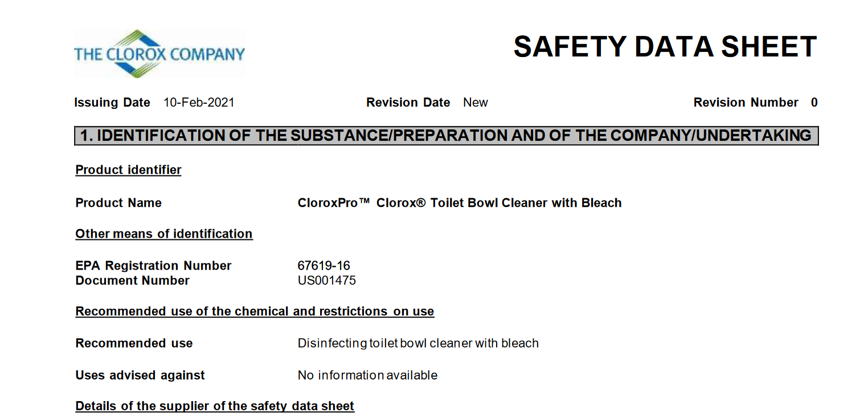868x416 pixels.
Task: Click the section 1 Identification heading bar
Action: (446, 136)
